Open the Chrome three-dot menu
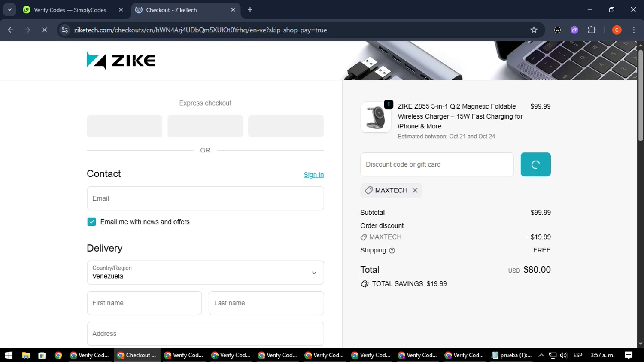The height and width of the screenshot is (362, 644). [x=634, y=30]
